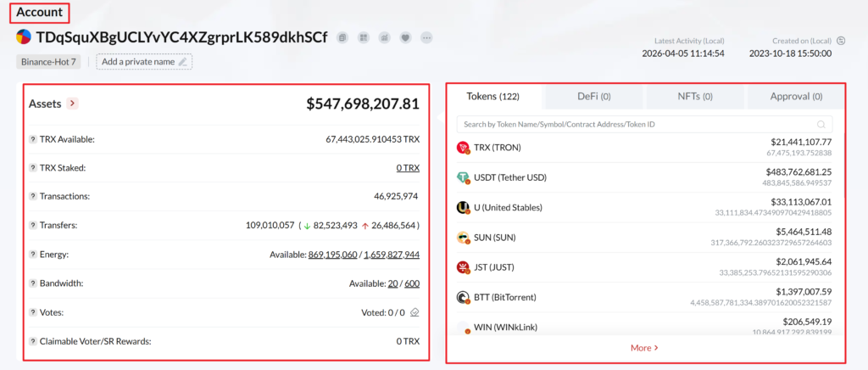Open the three-dot more options icon
The height and width of the screenshot is (370, 868).
[x=426, y=37]
